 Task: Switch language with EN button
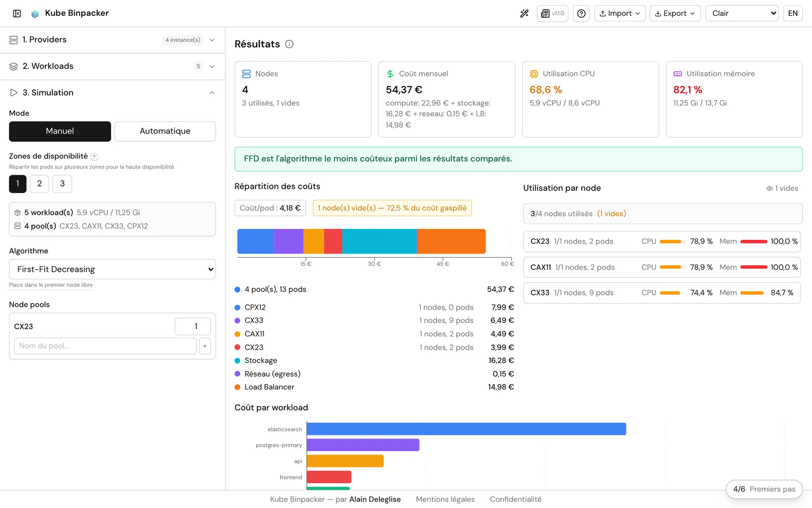pos(793,13)
